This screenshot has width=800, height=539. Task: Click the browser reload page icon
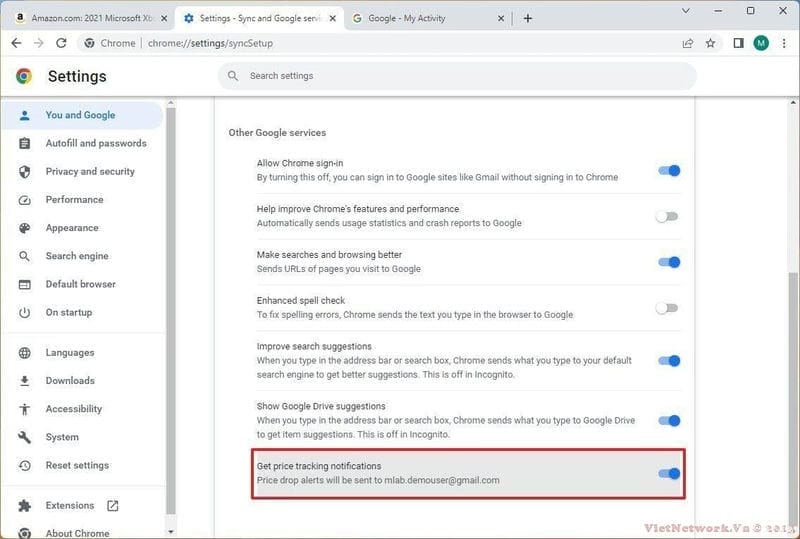62,43
